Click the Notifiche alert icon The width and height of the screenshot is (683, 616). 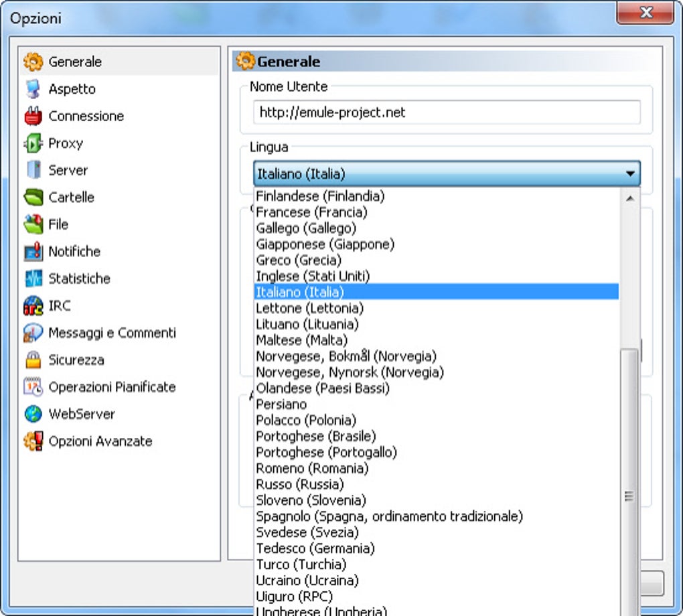click(33, 251)
